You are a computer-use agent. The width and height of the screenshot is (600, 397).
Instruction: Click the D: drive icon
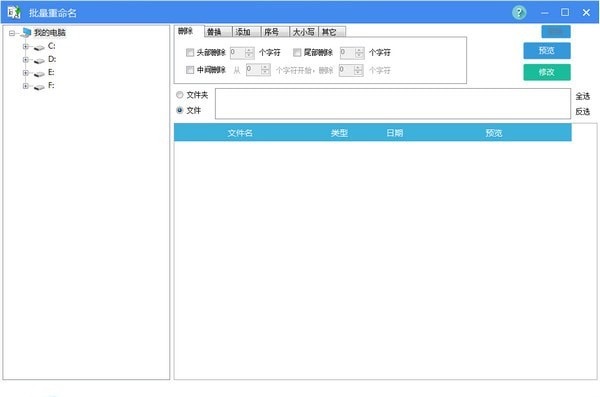click(x=39, y=60)
